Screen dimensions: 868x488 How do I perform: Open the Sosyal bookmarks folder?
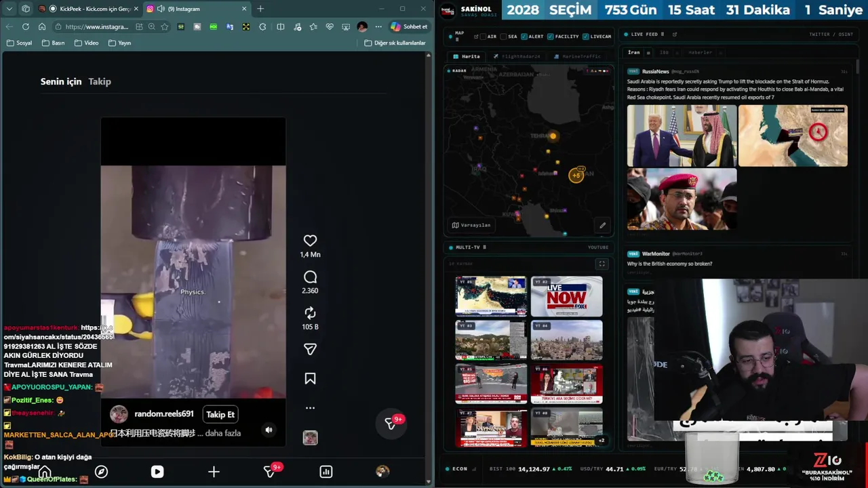coord(20,43)
